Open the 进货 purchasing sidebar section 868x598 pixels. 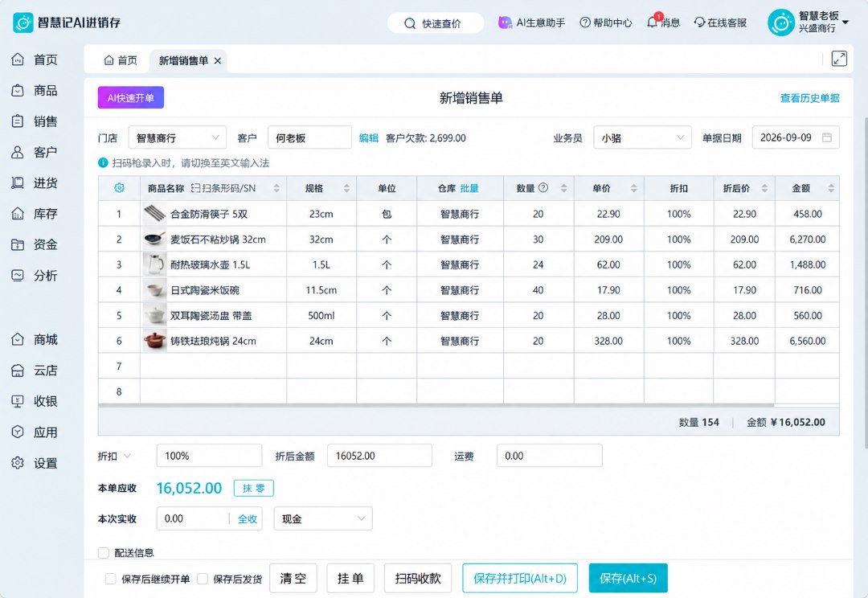(x=35, y=182)
